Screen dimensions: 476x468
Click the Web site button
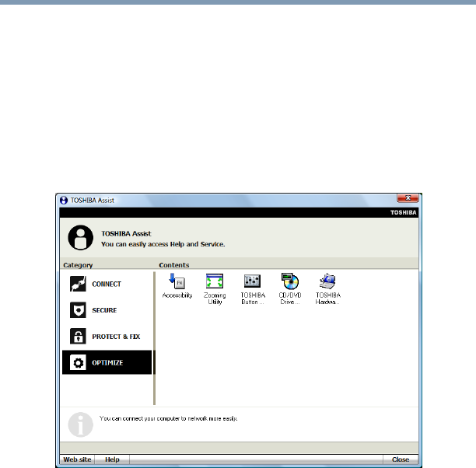(x=77, y=459)
